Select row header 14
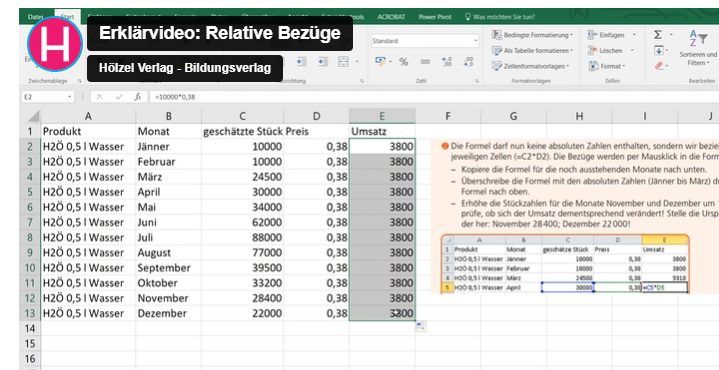The image size is (719, 370). coord(30,328)
